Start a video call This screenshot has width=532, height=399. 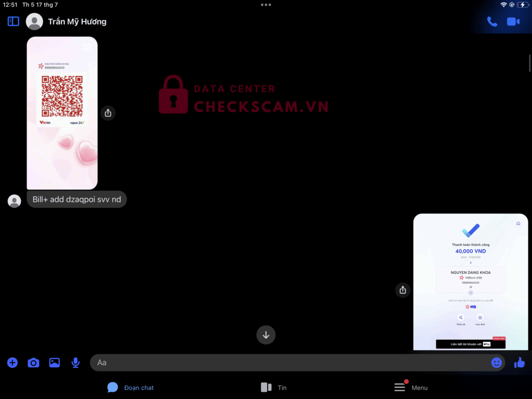pos(513,22)
